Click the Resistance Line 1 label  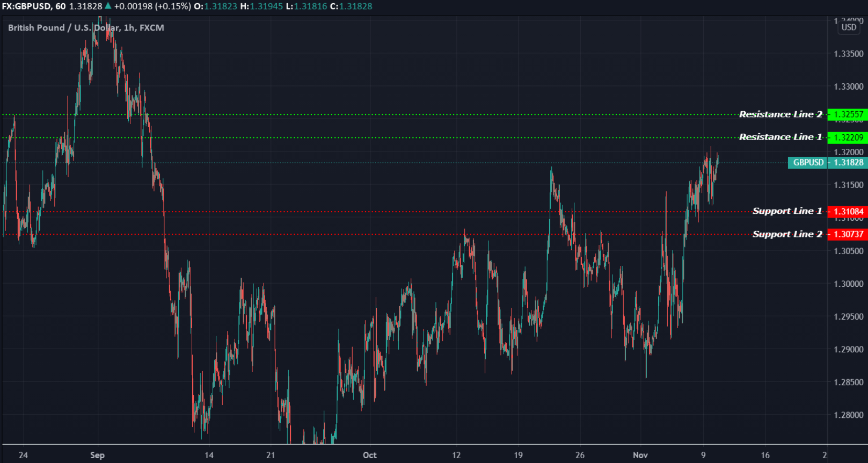click(781, 137)
